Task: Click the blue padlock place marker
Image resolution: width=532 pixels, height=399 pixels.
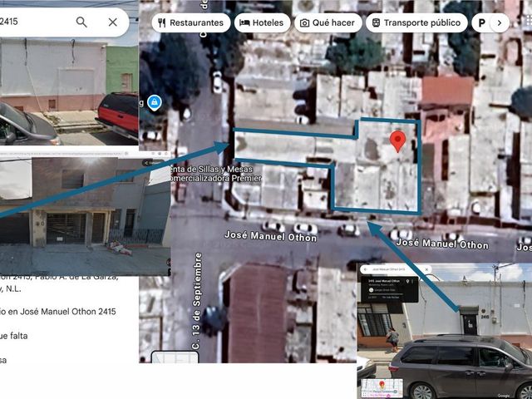Action: (154, 102)
